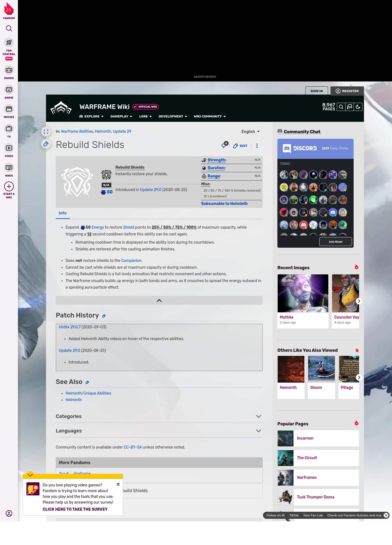Screen dimensions: 392x545
Task: Edit the See Also section
Action: [x=87, y=382]
